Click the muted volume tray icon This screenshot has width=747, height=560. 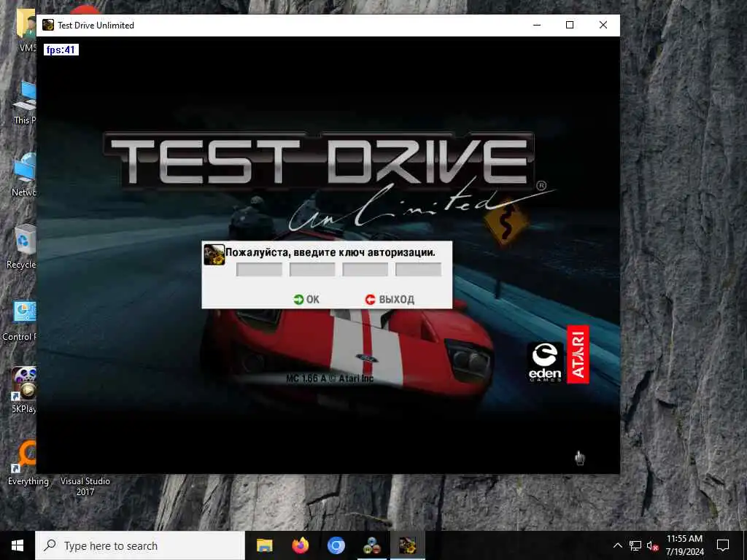coord(652,545)
